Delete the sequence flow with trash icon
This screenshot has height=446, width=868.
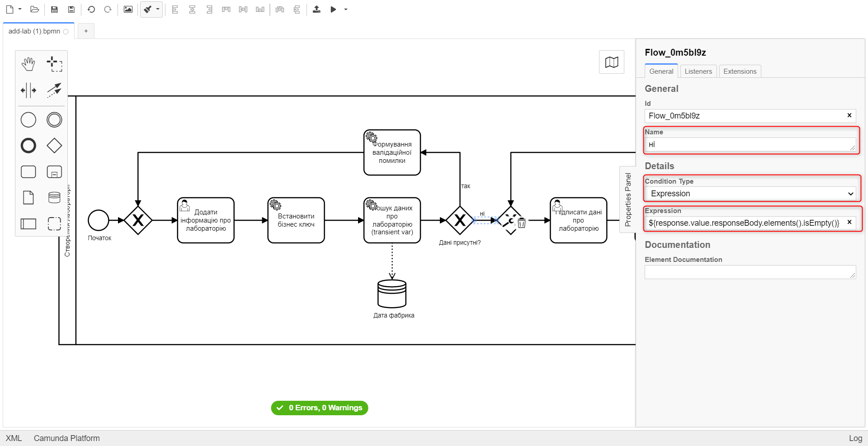[522, 223]
